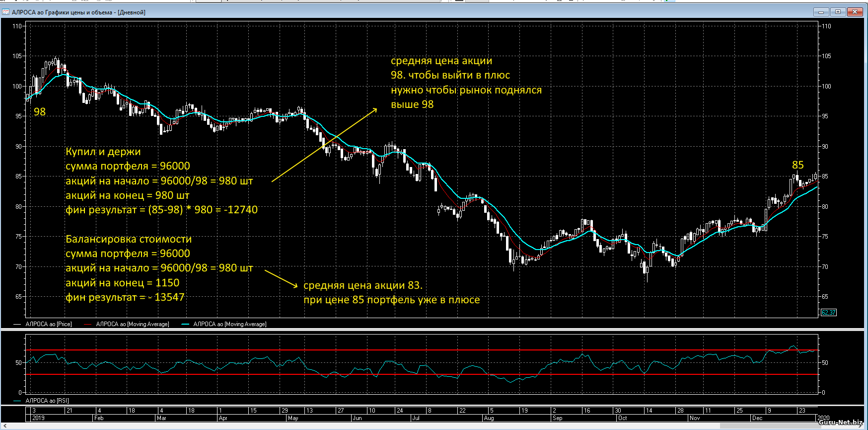The width and height of the screenshot is (868, 430).
Task: Click the 65 label on the left price axis
Action: coord(18,297)
